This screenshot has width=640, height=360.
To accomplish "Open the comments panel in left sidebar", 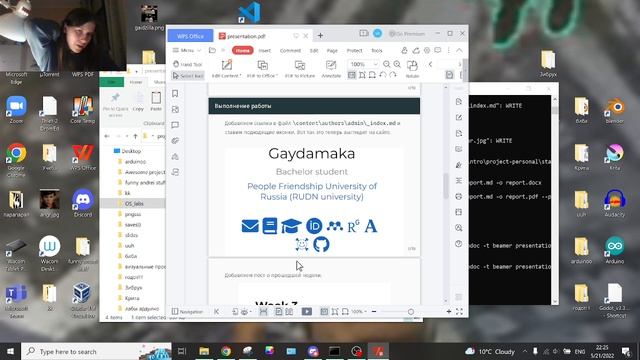I will pyautogui.click(x=175, y=125).
